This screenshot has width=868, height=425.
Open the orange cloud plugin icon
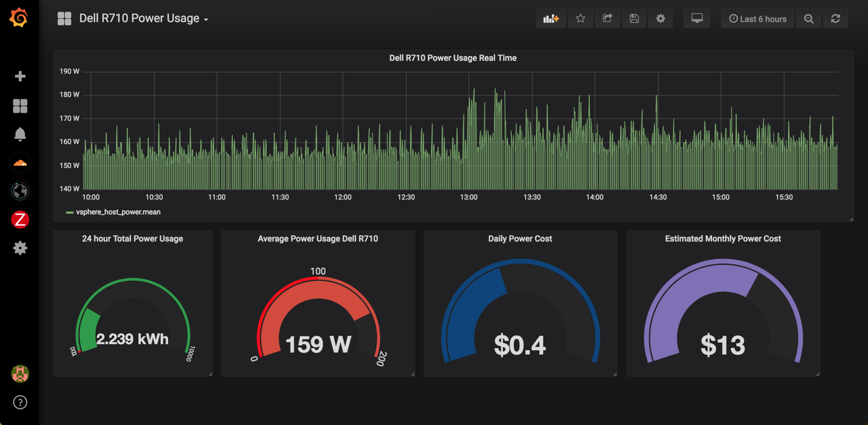(x=20, y=163)
